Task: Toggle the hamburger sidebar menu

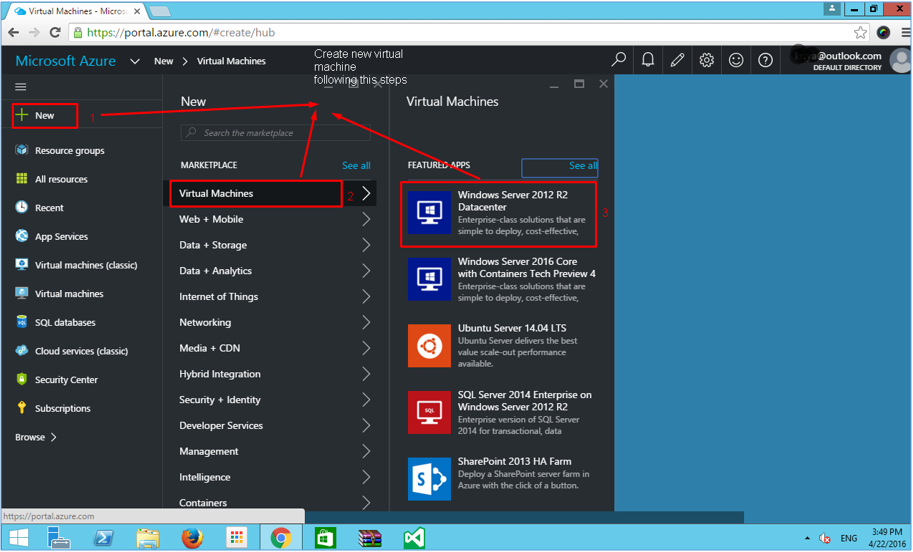Action: click(x=20, y=87)
